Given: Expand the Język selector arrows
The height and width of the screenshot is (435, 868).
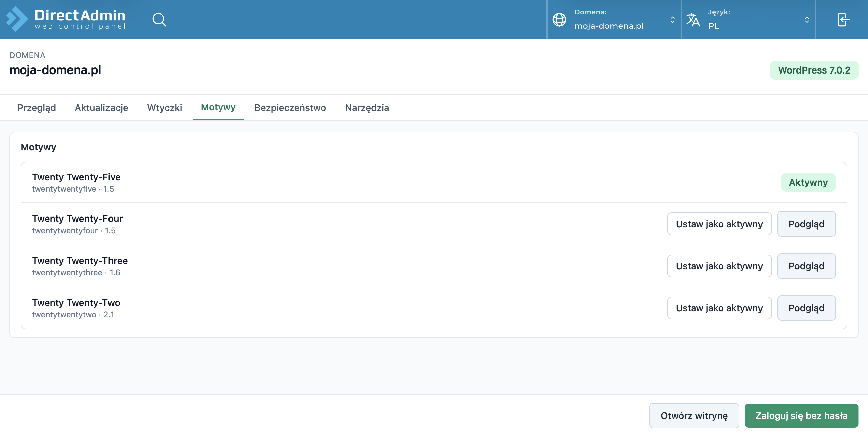Looking at the screenshot, I should 807,20.
